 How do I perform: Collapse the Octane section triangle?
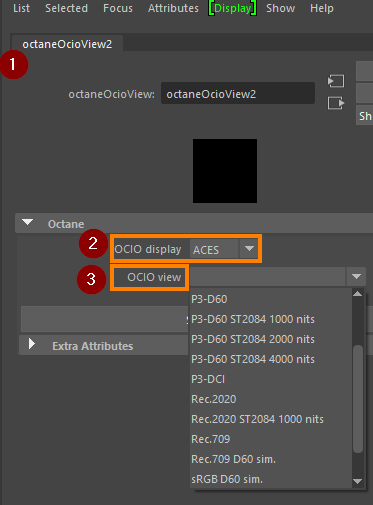(27, 222)
